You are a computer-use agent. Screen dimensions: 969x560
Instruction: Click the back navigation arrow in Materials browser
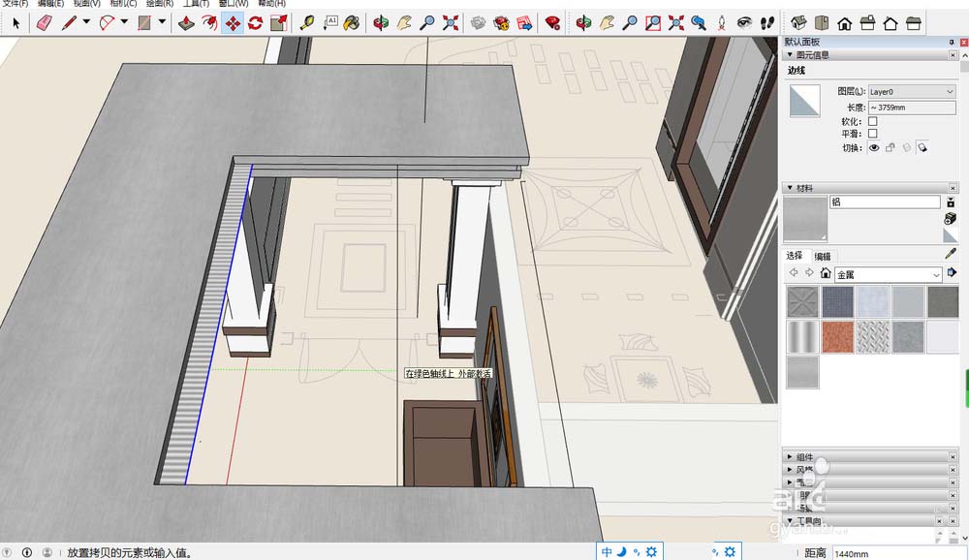(794, 272)
